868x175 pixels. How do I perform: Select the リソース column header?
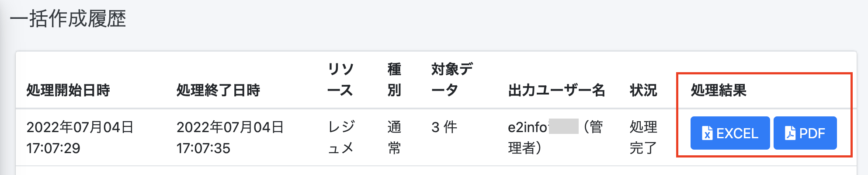[340, 80]
